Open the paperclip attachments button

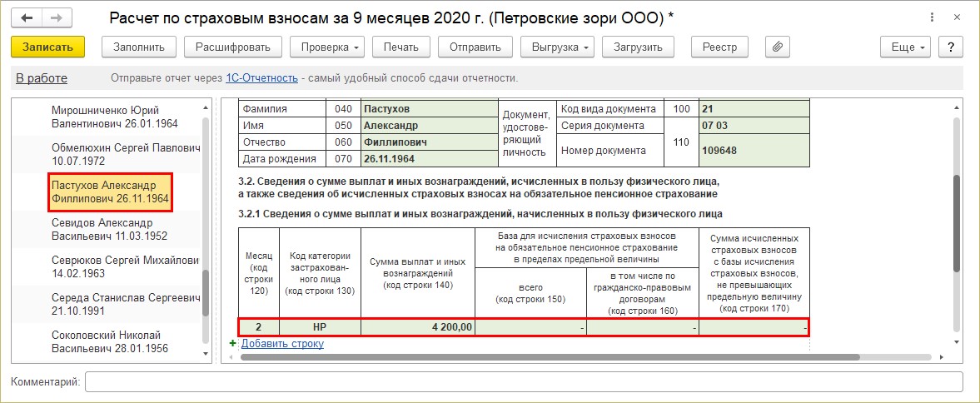click(778, 47)
